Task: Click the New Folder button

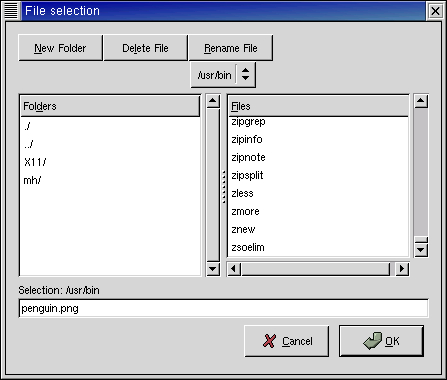Action: click(60, 48)
